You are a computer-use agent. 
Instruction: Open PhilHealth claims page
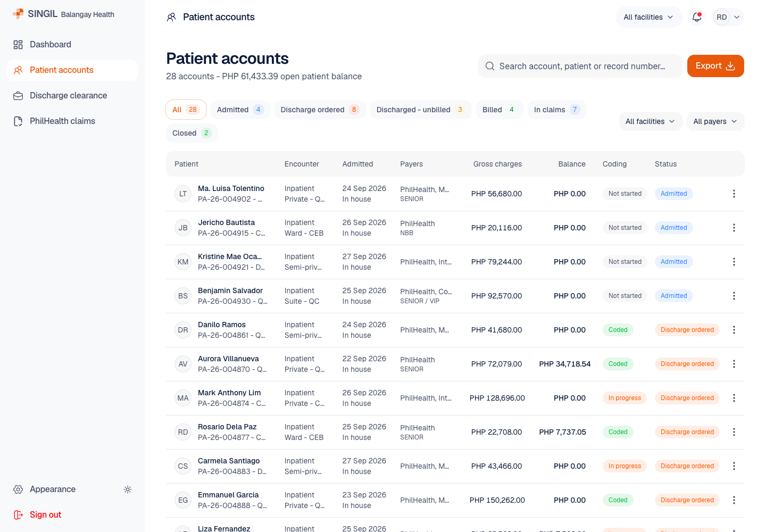tap(72, 121)
